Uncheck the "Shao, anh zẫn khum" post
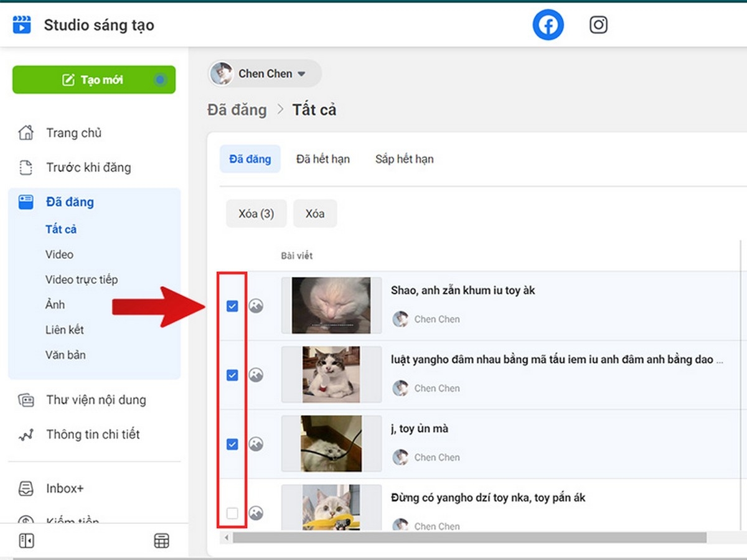 pyautogui.click(x=232, y=306)
